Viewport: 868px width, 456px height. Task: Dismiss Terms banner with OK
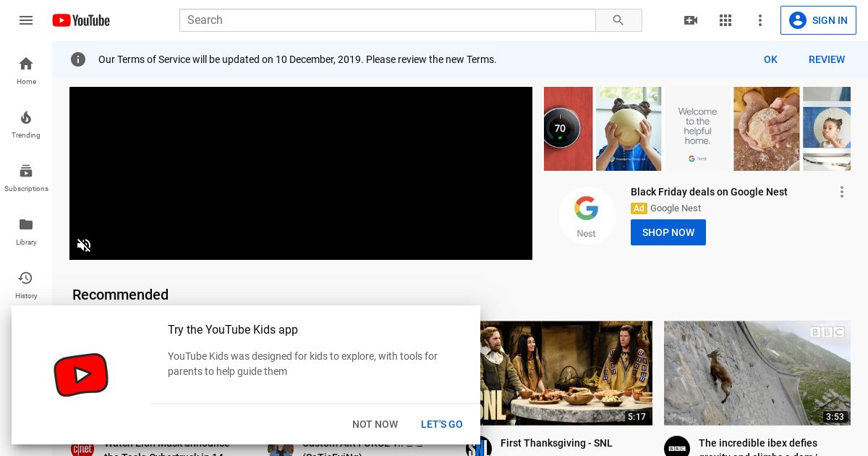click(770, 59)
